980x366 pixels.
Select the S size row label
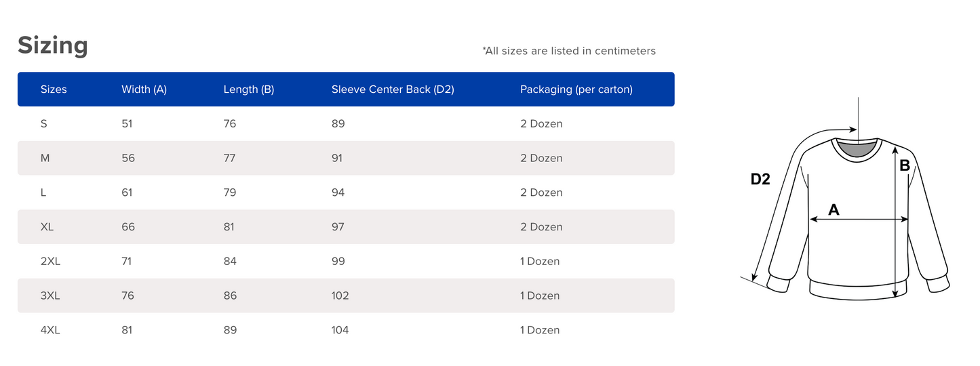44,124
